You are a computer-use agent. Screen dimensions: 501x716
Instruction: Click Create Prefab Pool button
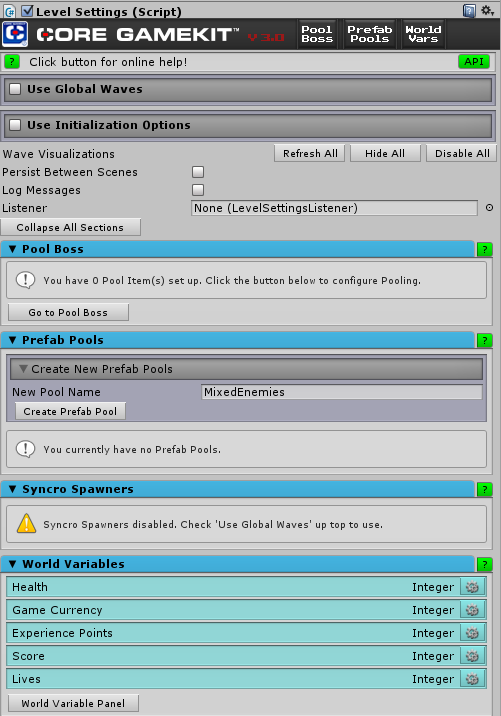click(70, 411)
